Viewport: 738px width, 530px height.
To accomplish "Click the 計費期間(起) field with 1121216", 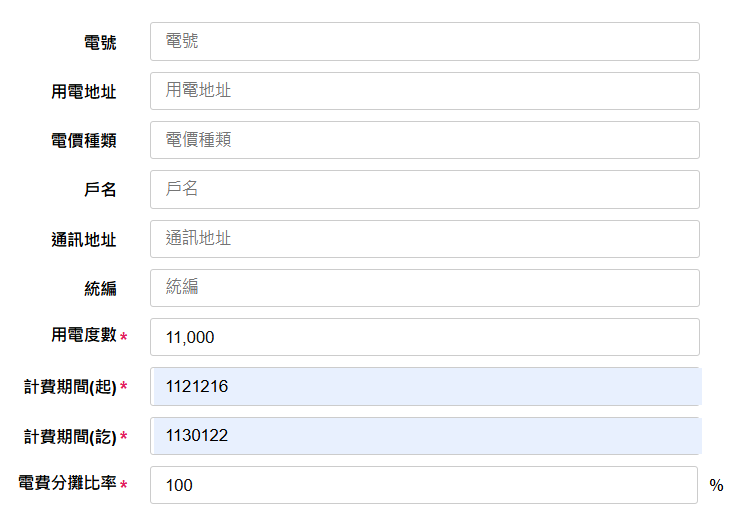I will (x=425, y=386).
